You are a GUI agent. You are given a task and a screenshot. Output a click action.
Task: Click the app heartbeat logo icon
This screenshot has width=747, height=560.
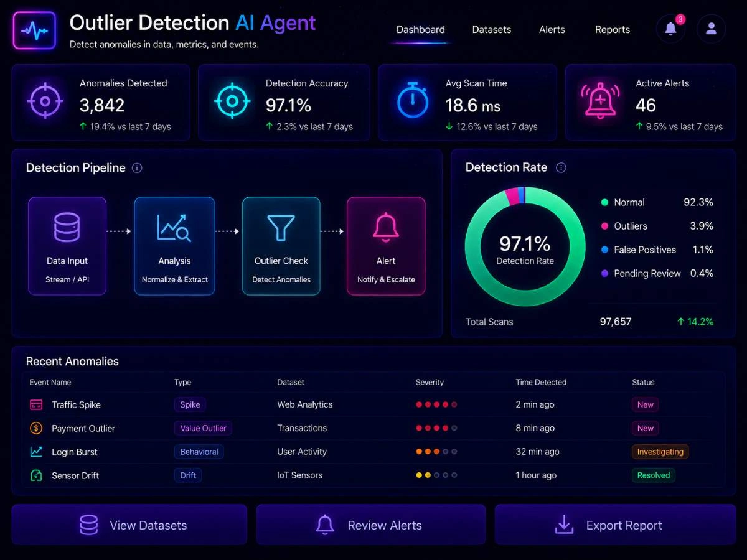point(34,30)
